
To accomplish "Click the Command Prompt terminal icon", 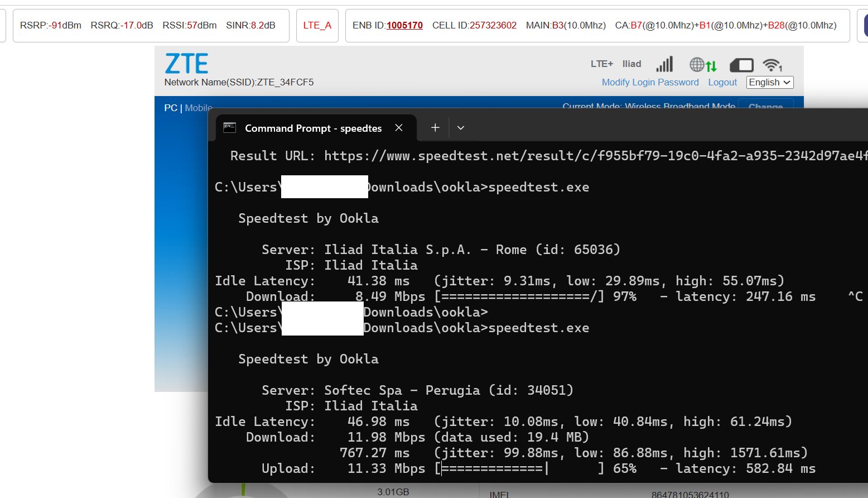I will pyautogui.click(x=230, y=128).
